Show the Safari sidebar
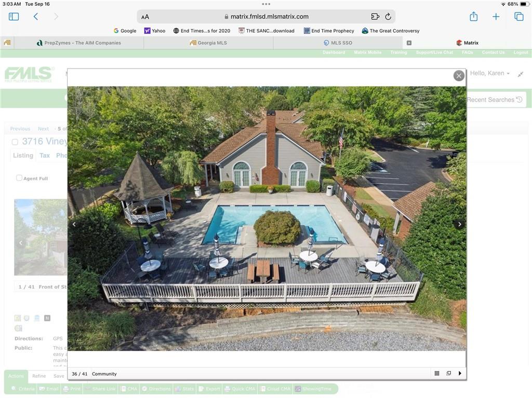The height and width of the screenshot is (398, 532). pos(14,17)
